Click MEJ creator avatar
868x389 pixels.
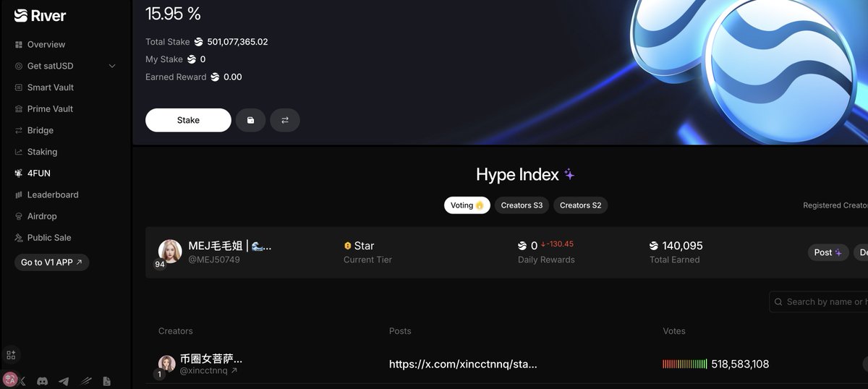(x=170, y=251)
